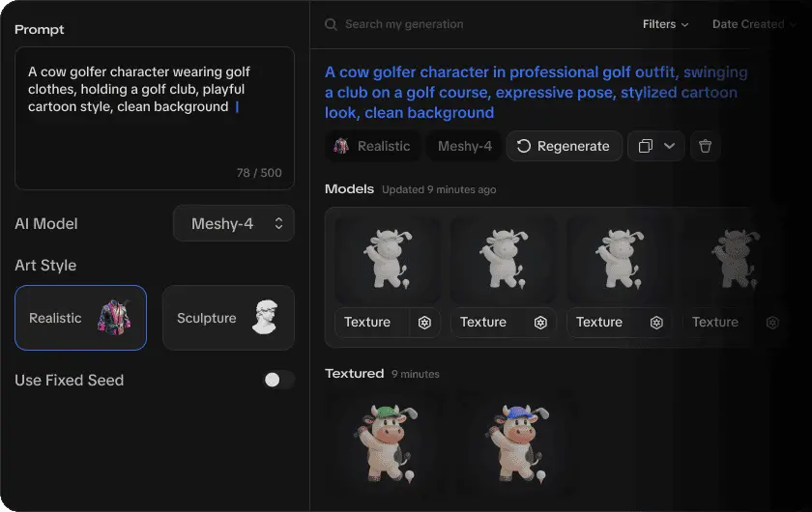Open the Filters dropdown

(665, 24)
